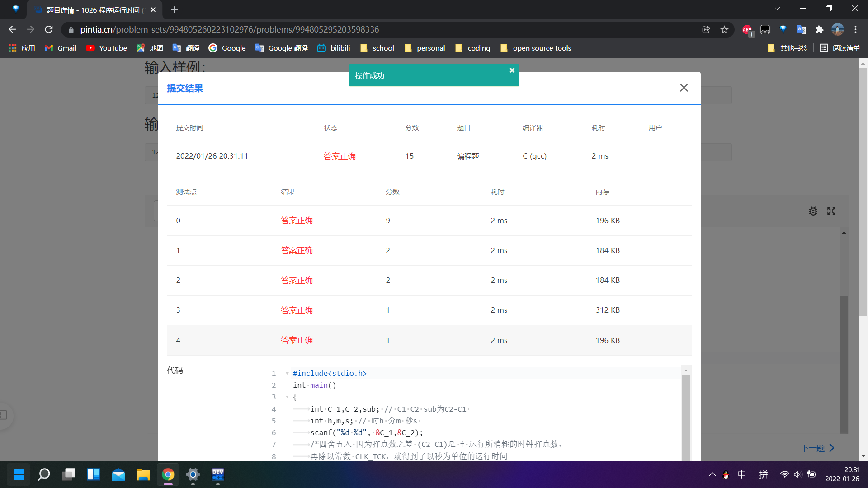This screenshot has height=488, width=868.
Task: Open the extensions puzzle menu
Action: click(819, 30)
